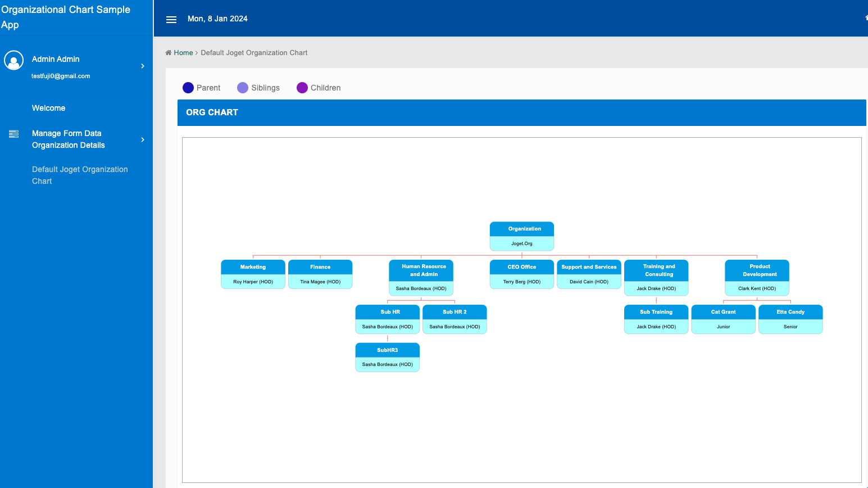The width and height of the screenshot is (868, 488).
Task: Click the Manage Form Data list icon
Action: click(x=14, y=134)
